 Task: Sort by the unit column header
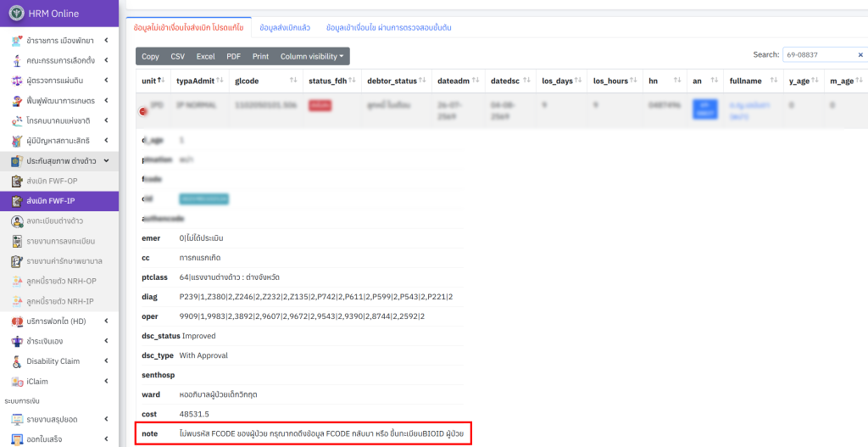(153, 81)
